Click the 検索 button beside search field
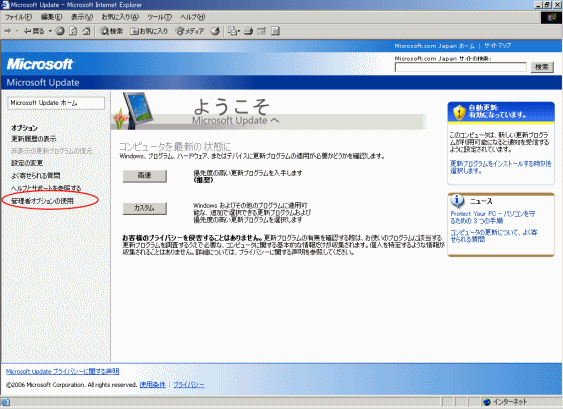Image resolution: width=563 pixels, height=409 pixels. click(542, 67)
